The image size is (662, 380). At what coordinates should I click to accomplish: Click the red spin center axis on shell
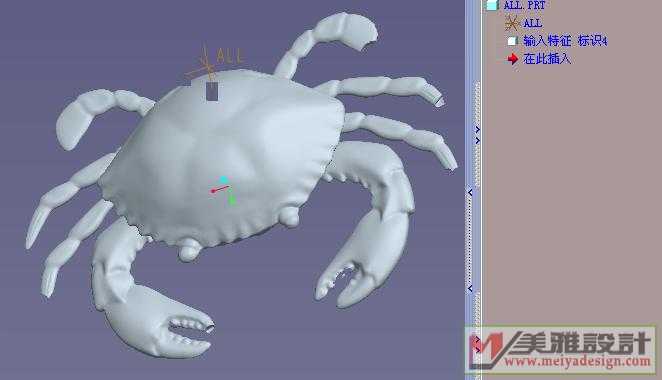tap(220, 189)
